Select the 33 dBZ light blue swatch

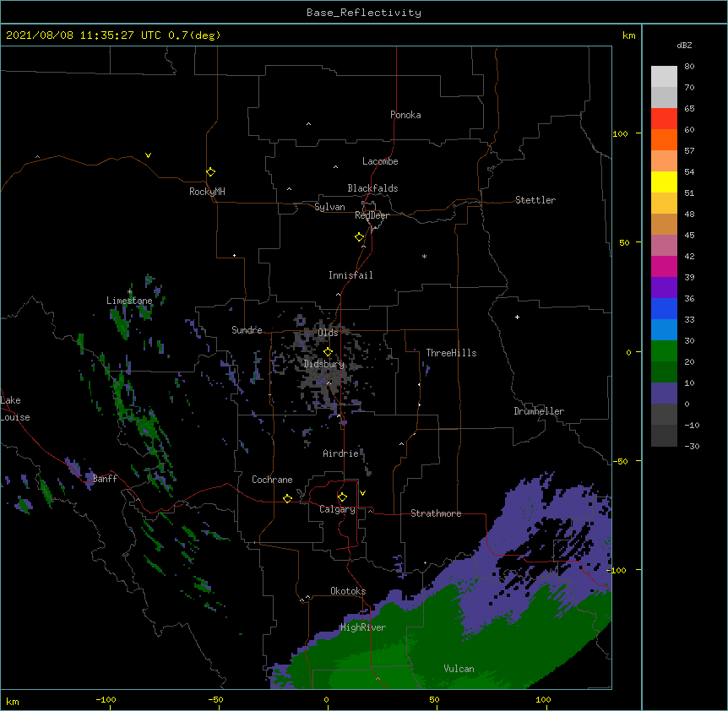tap(664, 329)
